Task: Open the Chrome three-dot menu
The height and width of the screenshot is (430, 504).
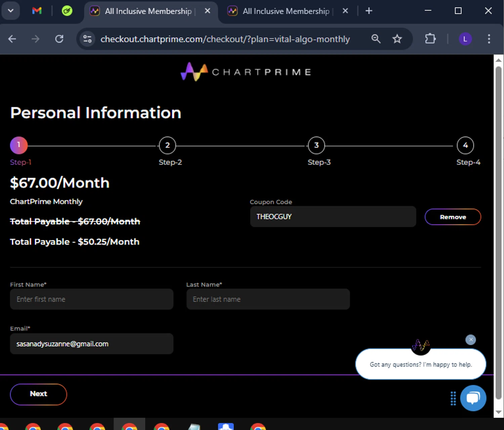Action: (x=489, y=39)
